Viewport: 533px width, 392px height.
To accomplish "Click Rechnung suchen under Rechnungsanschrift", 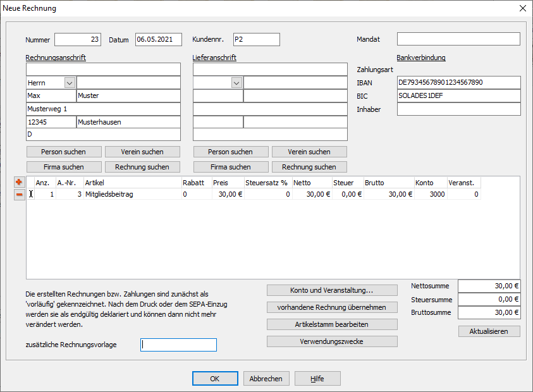I will click(x=142, y=167).
